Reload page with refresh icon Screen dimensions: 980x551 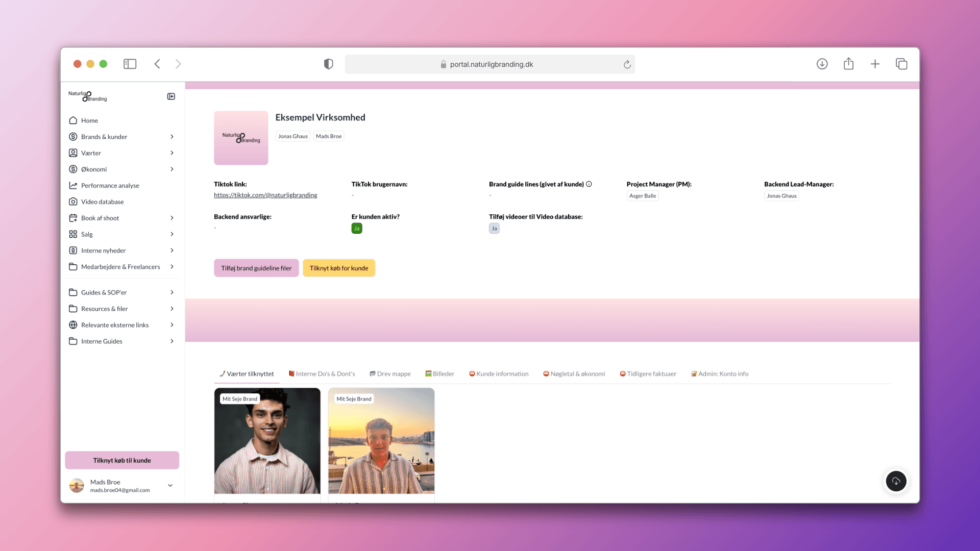tap(627, 64)
